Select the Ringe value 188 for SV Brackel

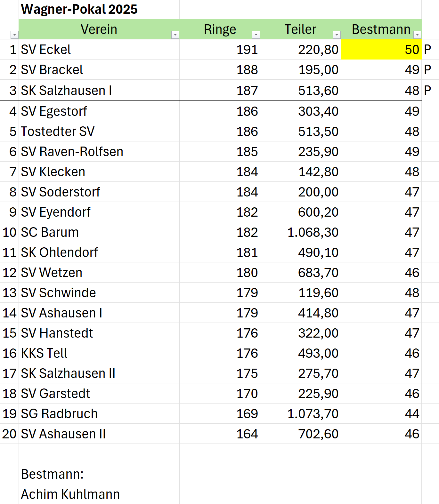[247, 70]
